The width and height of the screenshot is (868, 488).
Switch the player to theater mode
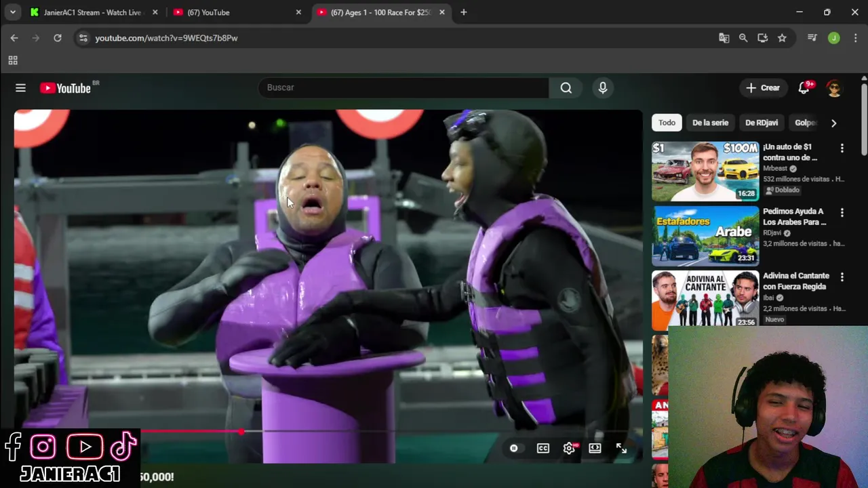click(595, 448)
